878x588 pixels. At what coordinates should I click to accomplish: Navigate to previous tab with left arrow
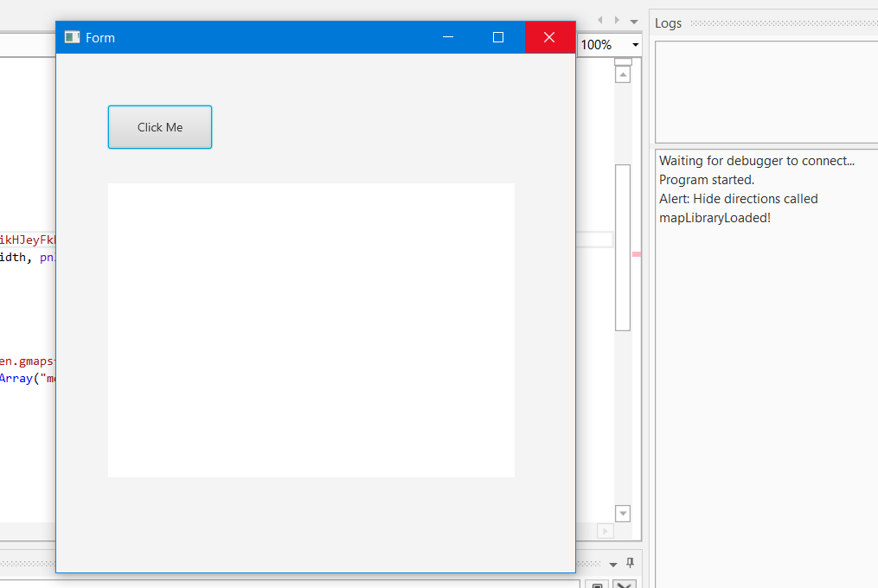tap(600, 20)
